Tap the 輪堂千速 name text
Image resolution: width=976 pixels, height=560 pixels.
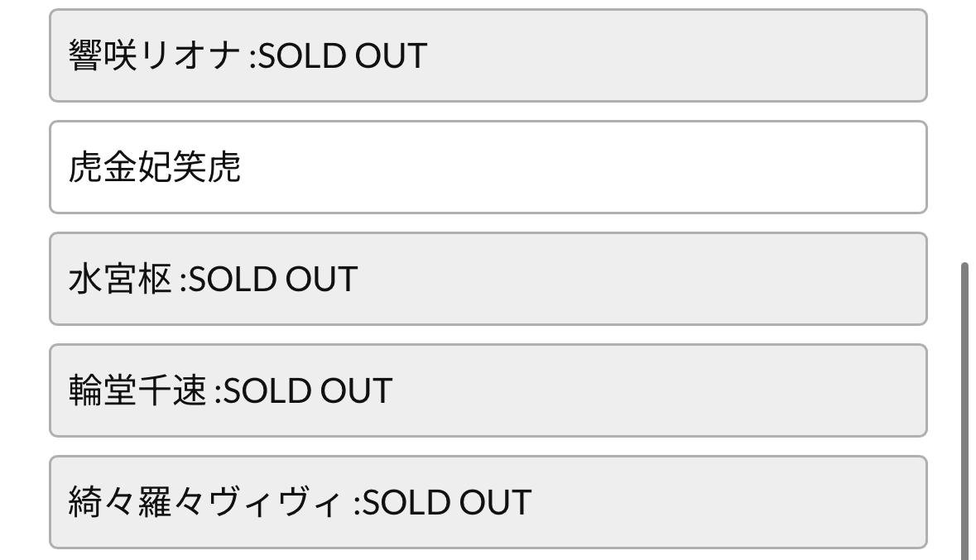(137, 391)
